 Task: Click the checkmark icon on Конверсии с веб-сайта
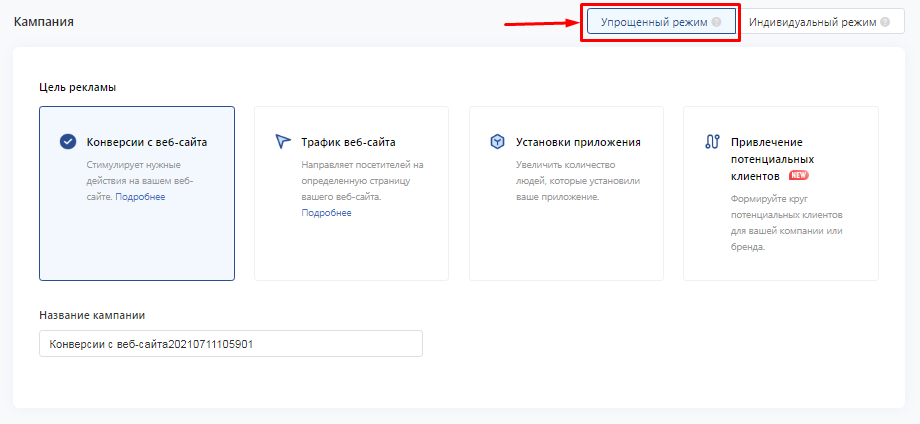68,142
